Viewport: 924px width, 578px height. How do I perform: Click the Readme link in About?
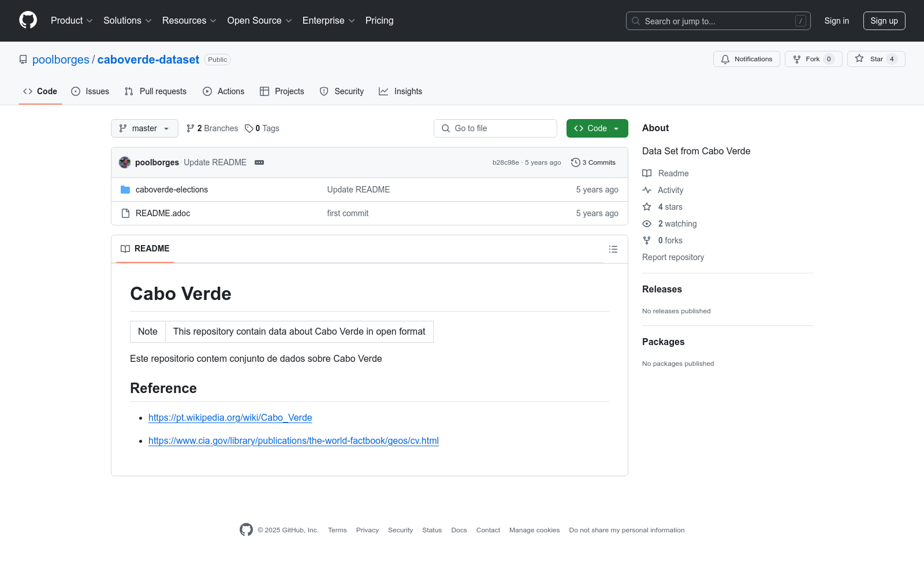pyautogui.click(x=665, y=173)
